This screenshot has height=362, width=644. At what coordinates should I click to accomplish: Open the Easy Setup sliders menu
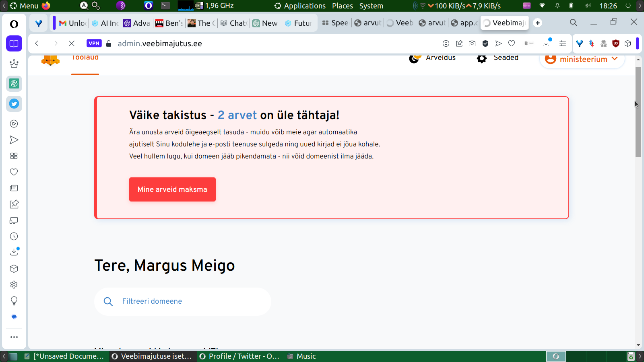coord(563,43)
